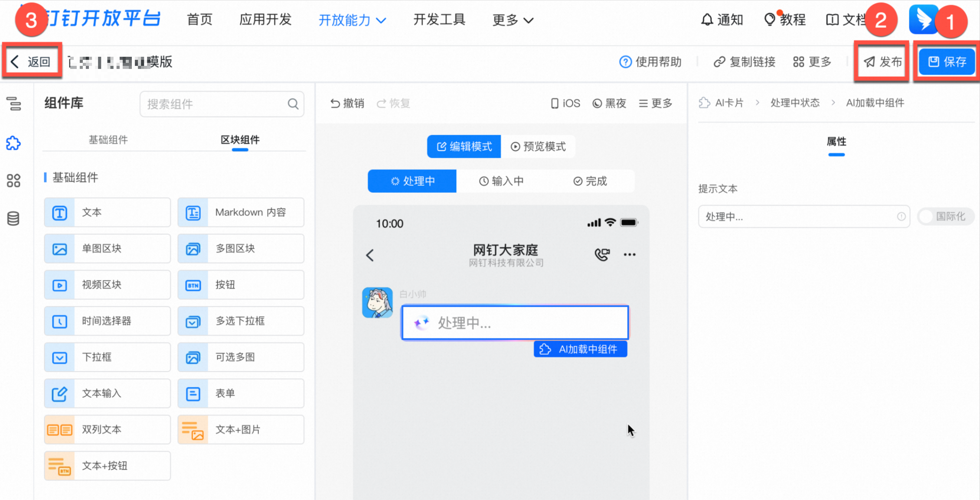Switch device preview to iOS
The width and height of the screenshot is (980, 500).
(x=565, y=103)
